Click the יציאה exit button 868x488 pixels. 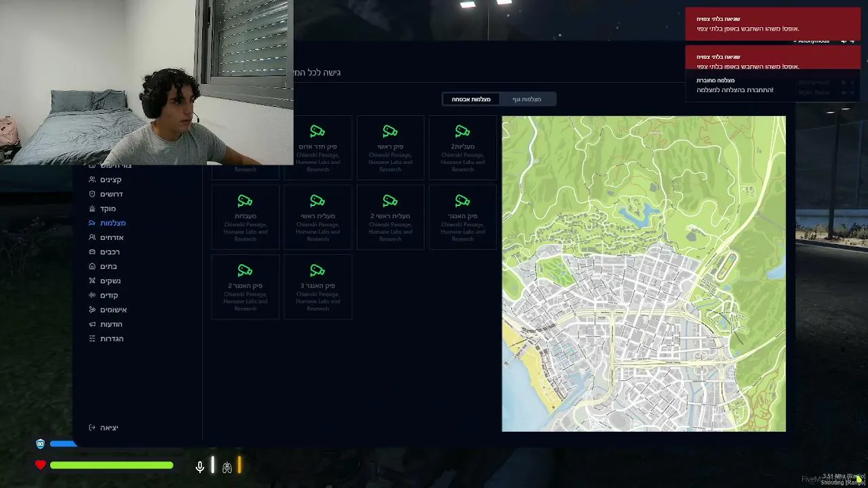coord(104,428)
